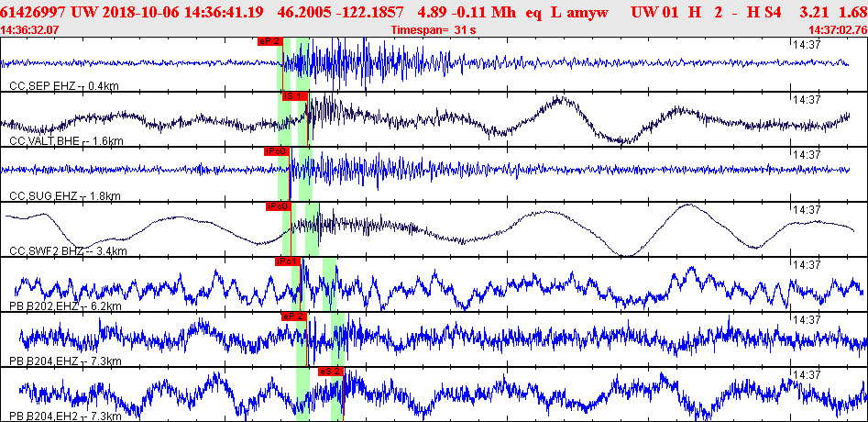Click the eP 2 pick flag on SEP trace
Viewport: 868px width, 422px height.
(270, 41)
